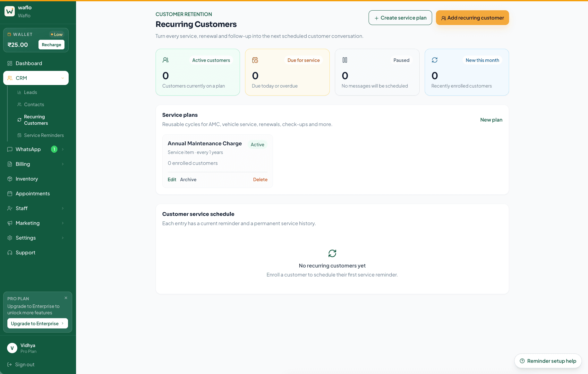This screenshot has width=588, height=374.
Task: Click the Sign out arrow icon
Action: click(x=9, y=364)
